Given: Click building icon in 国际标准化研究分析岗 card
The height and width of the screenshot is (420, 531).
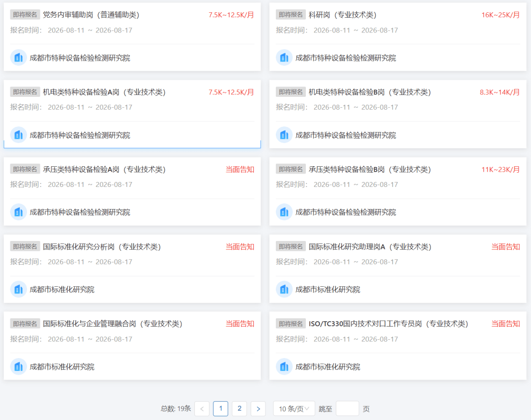Looking at the screenshot, I should pos(18,289).
